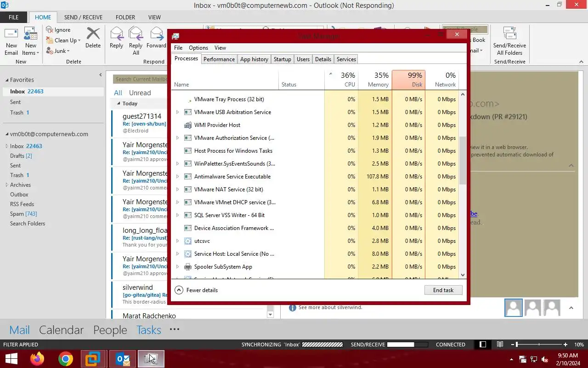Filter the message list by Unread
The width and height of the screenshot is (588, 368).
(140, 93)
